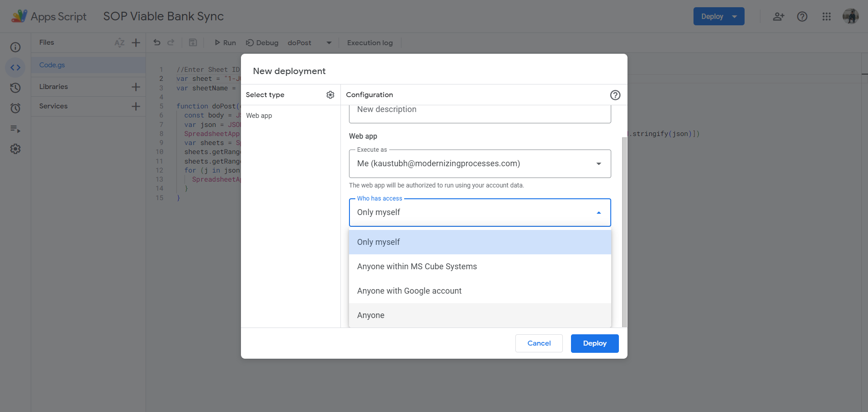The width and height of the screenshot is (868, 412).
Task: Choose the Anyone access option
Action: 480,315
